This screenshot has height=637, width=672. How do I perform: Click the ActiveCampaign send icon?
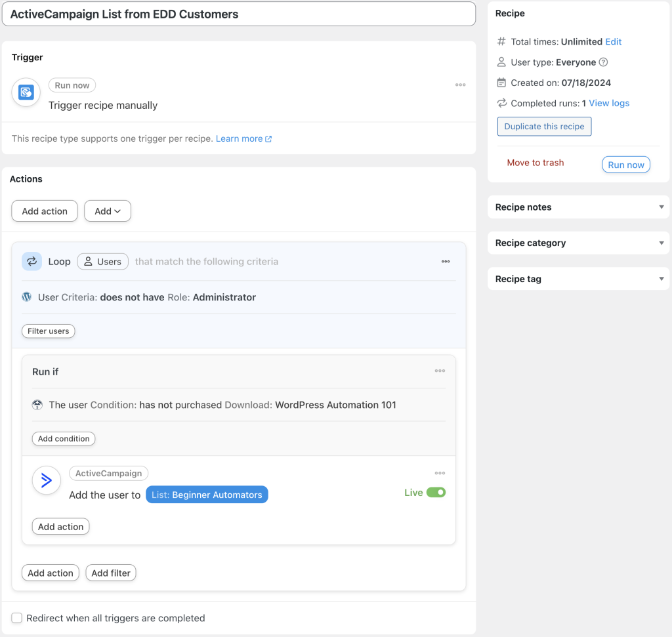click(46, 480)
